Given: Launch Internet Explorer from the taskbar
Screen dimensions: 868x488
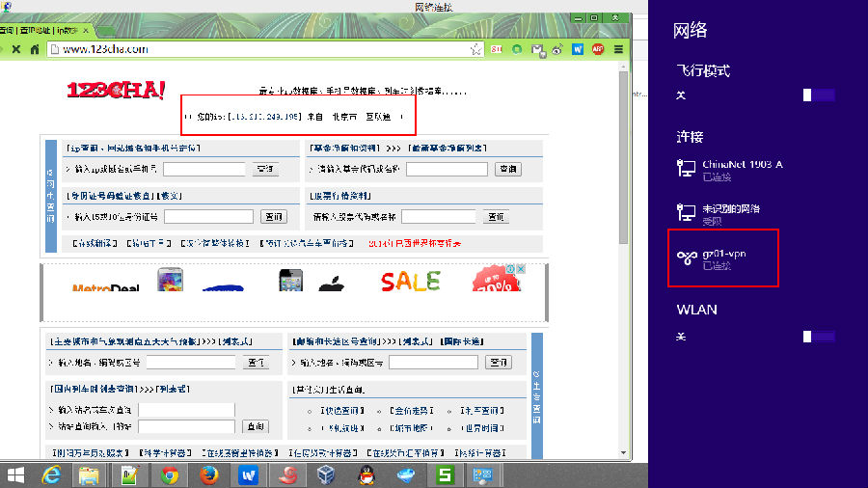Looking at the screenshot, I should click(x=51, y=475).
